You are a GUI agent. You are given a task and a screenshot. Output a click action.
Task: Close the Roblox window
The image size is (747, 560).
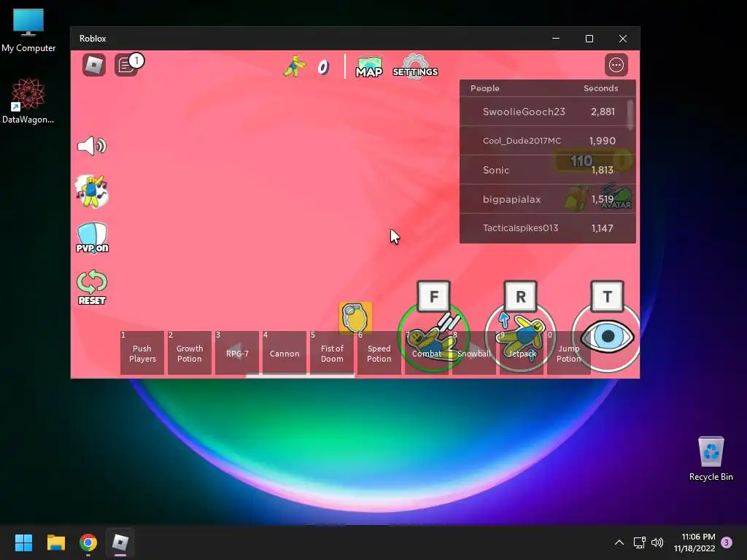pyautogui.click(x=623, y=39)
